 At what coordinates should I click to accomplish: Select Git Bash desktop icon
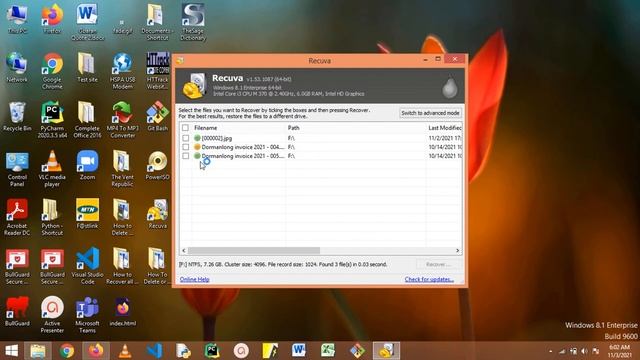pyautogui.click(x=158, y=117)
